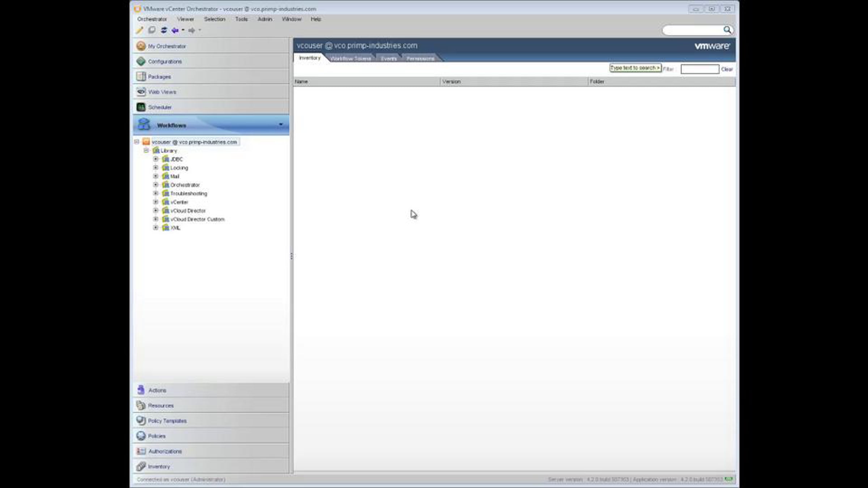Open the Policy Templates view
868x488 pixels.
point(211,421)
